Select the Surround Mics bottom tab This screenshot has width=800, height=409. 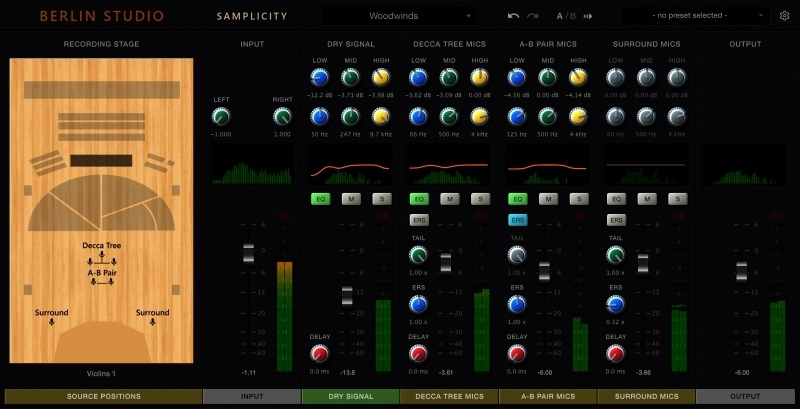[x=646, y=396]
